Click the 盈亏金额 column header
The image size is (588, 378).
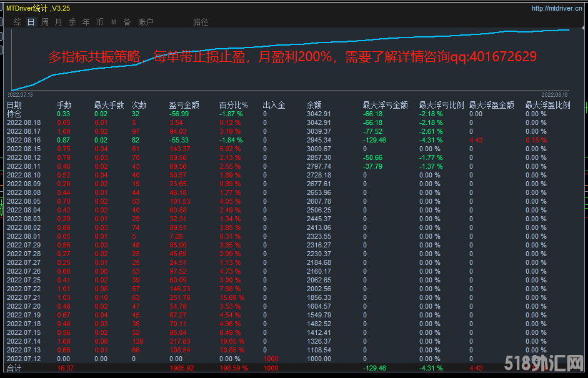click(x=184, y=105)
